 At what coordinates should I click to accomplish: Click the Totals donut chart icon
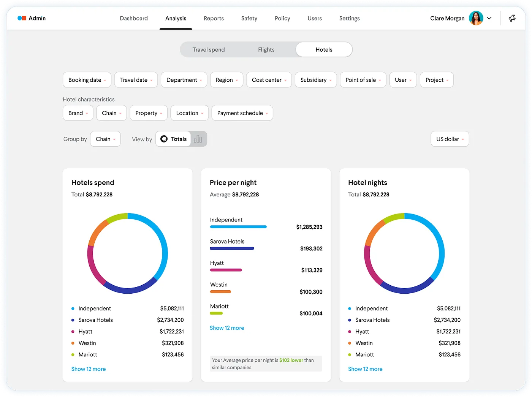[164, 139]
